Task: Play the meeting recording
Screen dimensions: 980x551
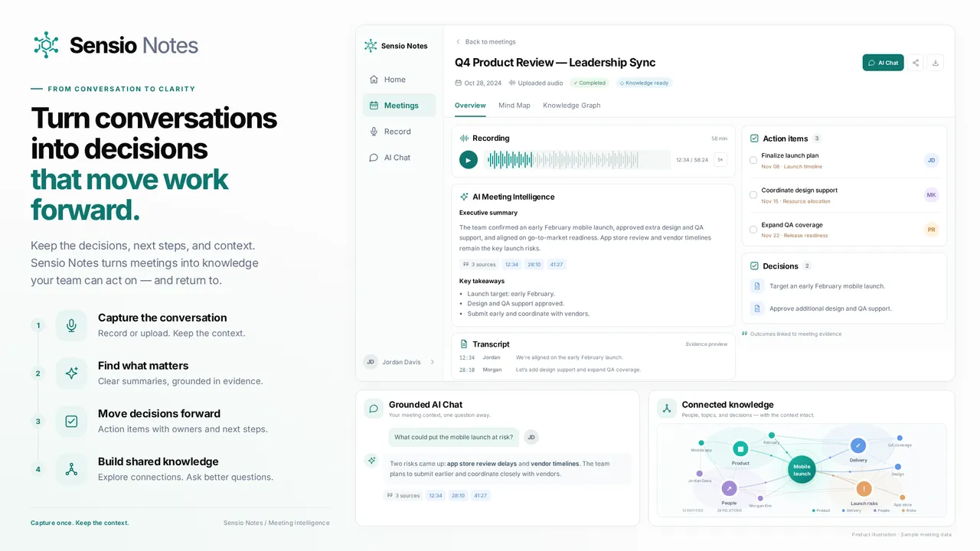Action: [x=469, y=160]
